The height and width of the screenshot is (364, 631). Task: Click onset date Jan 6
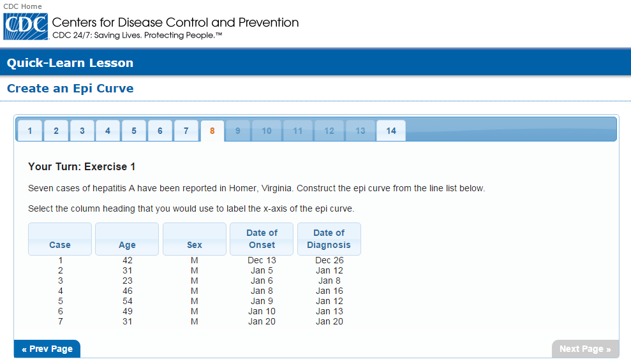(262, 280)
